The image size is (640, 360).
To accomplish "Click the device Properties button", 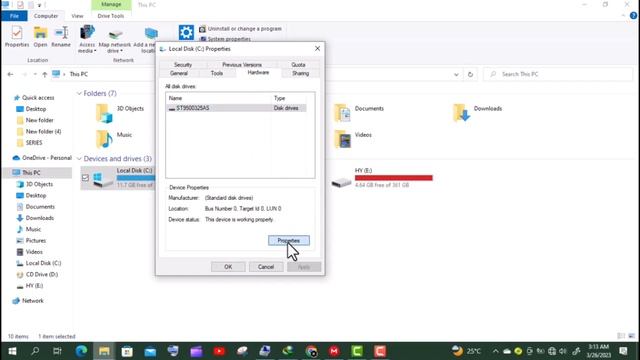I will click(x=289, y=240).
